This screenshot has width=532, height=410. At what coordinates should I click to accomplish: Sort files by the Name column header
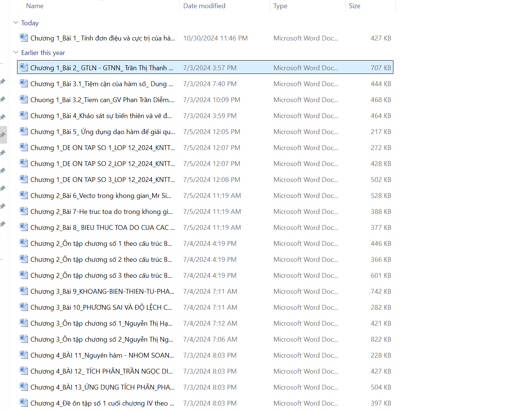pos(35,6)
